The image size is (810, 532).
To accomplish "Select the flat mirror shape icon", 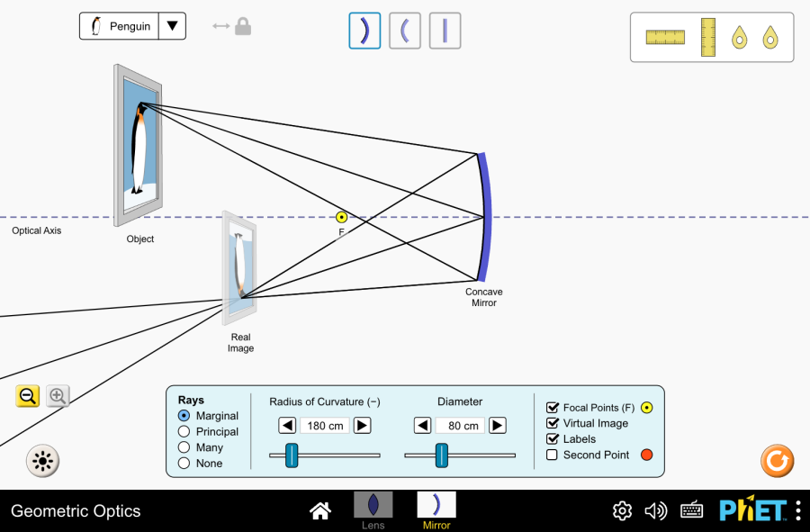I will pos(445,31).
